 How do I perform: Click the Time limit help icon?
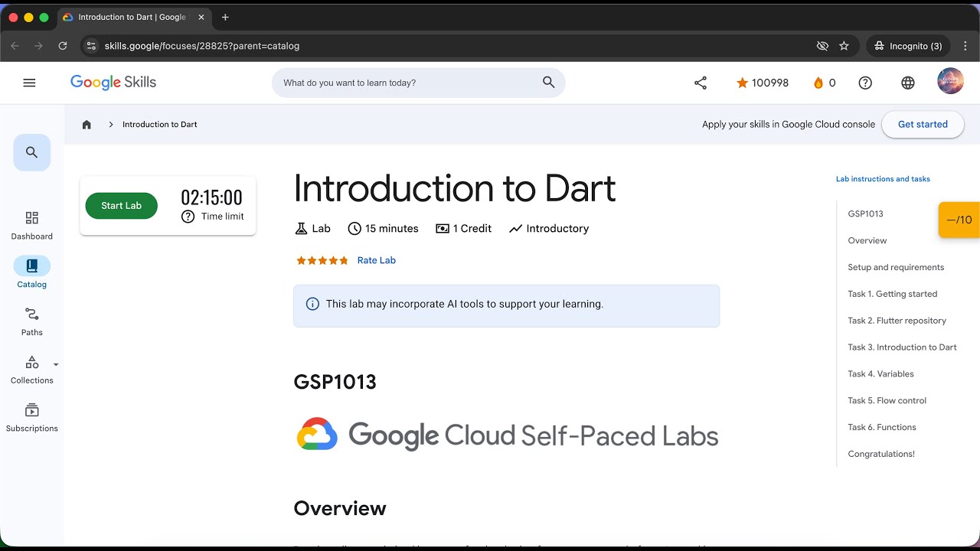(188, 217)
